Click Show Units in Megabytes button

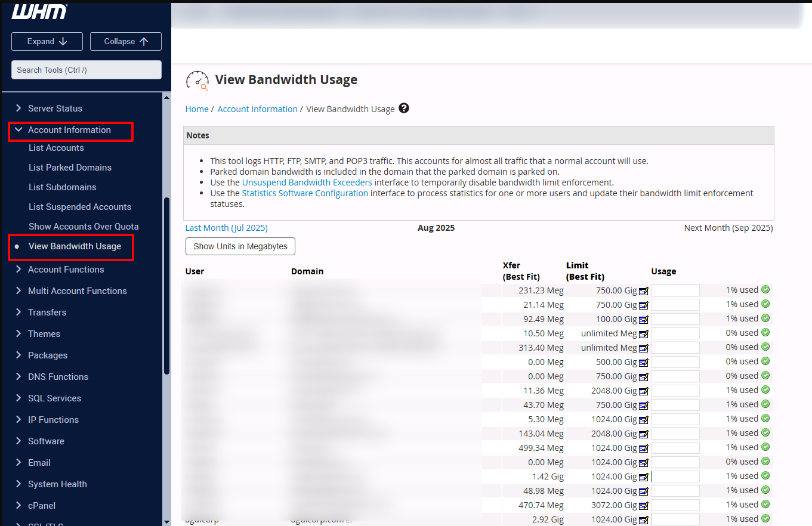(x=240, y=246)
